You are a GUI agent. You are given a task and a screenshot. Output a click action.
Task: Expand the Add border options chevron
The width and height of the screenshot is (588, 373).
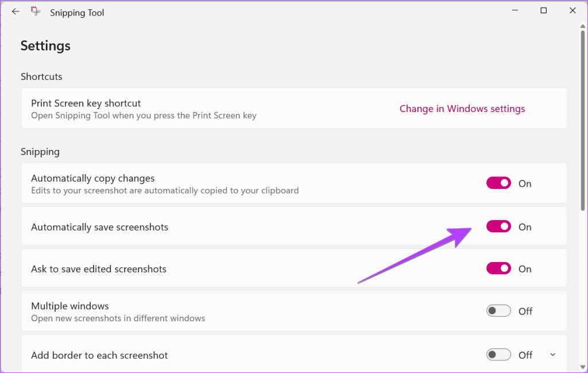point(553,355)
